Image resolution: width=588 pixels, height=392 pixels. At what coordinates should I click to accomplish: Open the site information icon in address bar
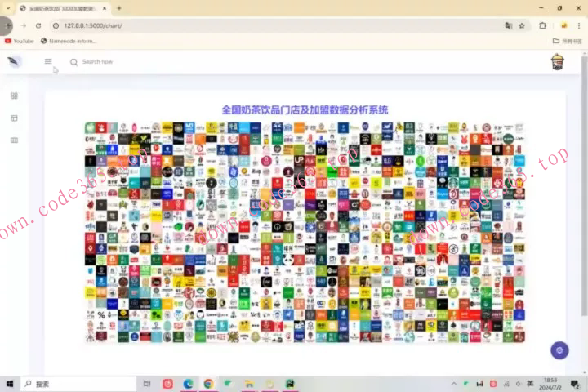tap(56, 25)
